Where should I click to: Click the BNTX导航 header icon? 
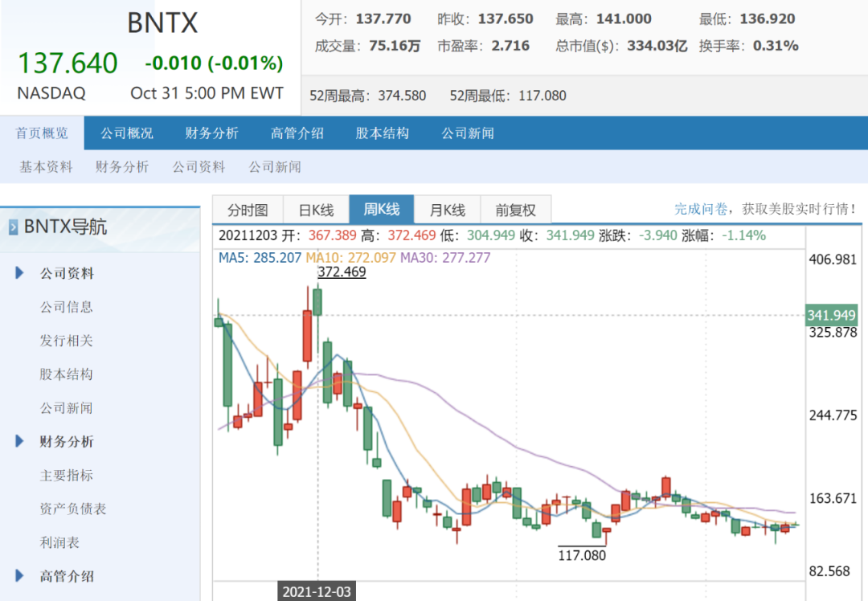13,228
